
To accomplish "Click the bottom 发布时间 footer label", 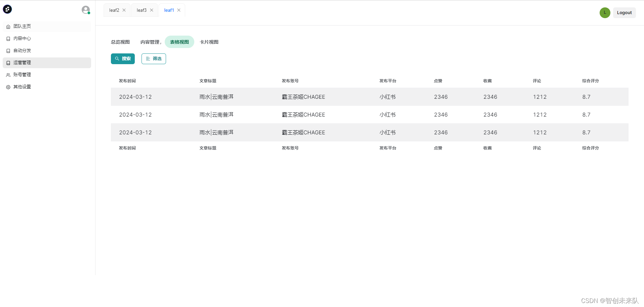I will click(x=127, y=148).
